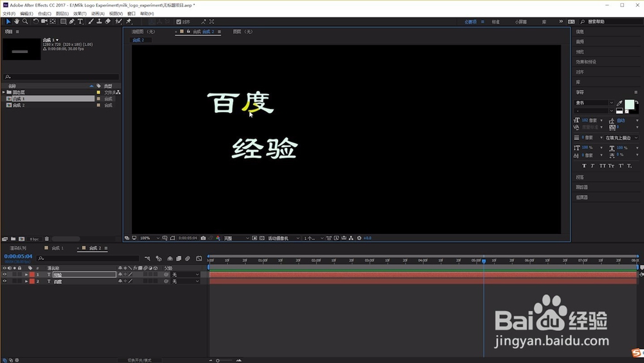644x363 pixels.
Task: Open stroke option 在填充上描边 dropdown
Action: [621, 138]
